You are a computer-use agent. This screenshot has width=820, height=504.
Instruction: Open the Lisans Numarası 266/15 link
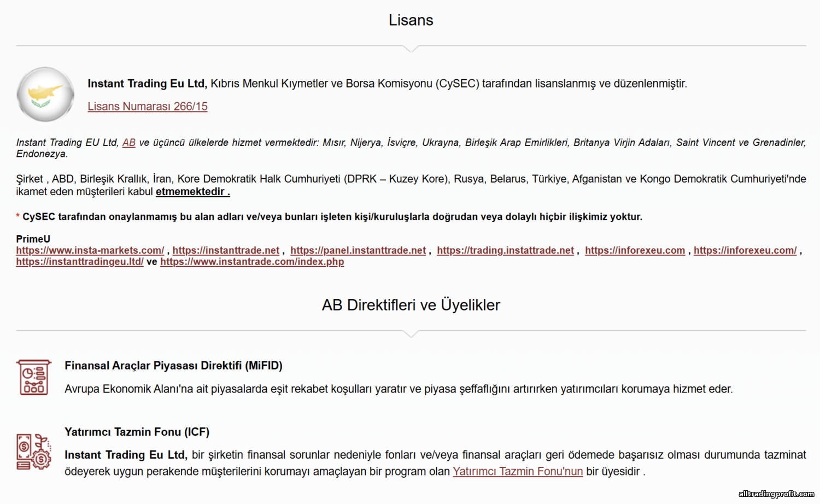[x=148, y=107]
